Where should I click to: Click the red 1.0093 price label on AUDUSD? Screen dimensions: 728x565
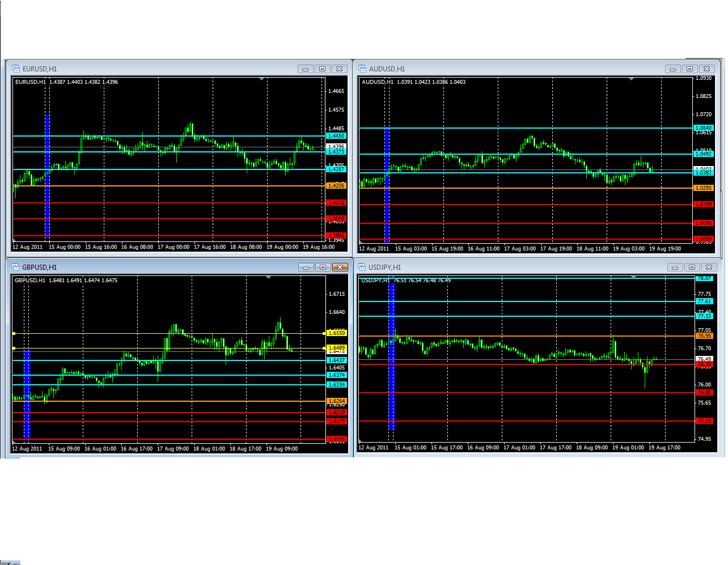(704, 223)
